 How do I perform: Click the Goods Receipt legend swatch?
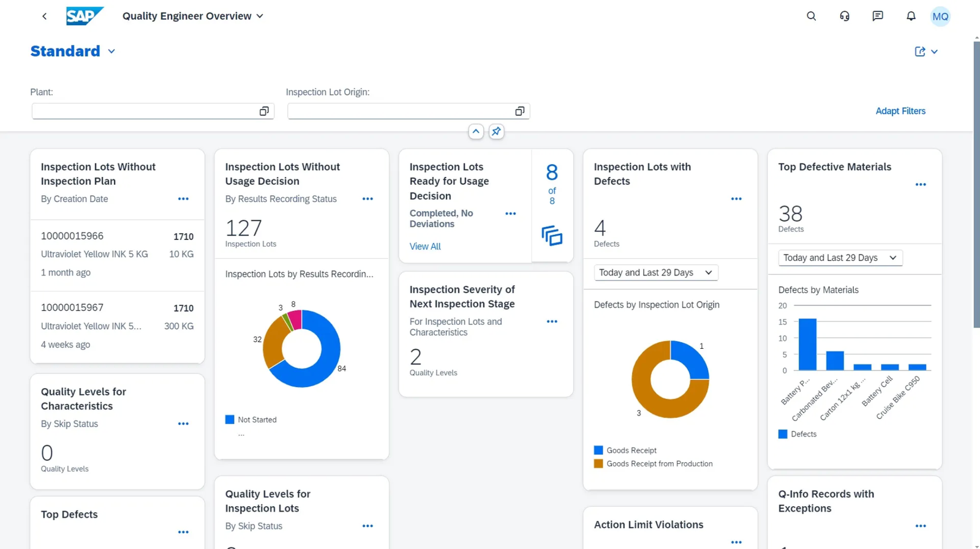click(598, 450)
